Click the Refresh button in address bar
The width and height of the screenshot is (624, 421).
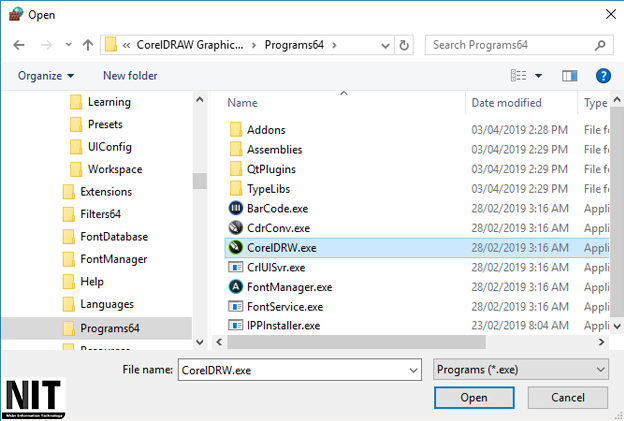point(404,45)
